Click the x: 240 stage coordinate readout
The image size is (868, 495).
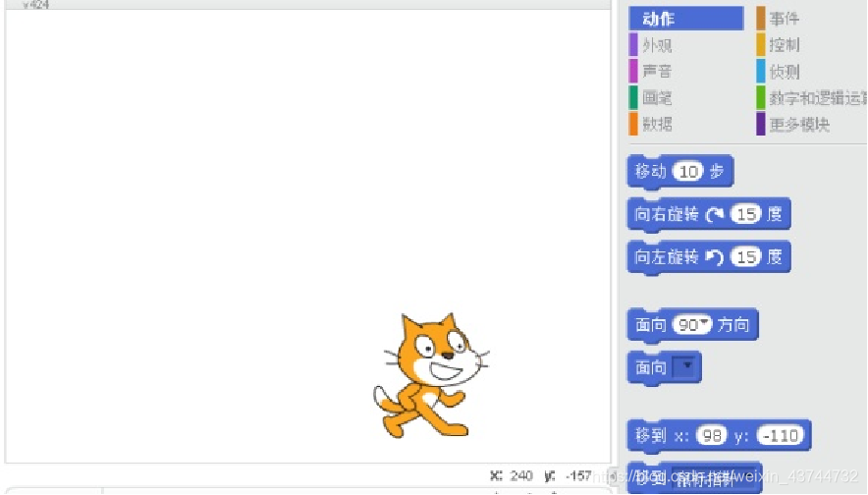[x=512, y=475]
